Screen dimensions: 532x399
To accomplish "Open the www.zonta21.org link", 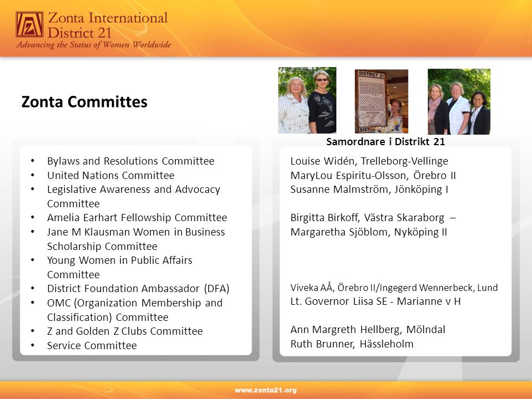I will pyautogui.click(x=265, y=390).
